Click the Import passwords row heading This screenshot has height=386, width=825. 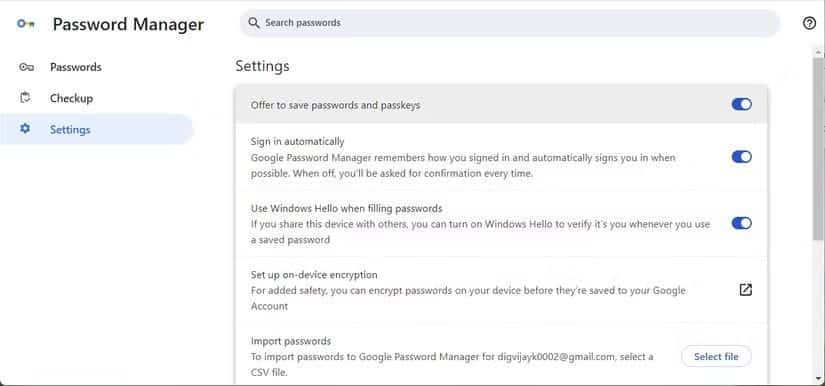(x=291, y=341)
